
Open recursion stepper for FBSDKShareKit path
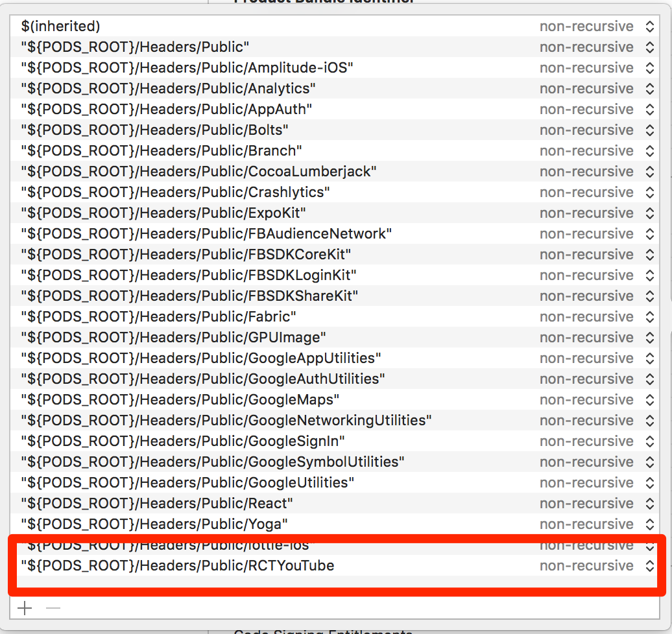650,296
